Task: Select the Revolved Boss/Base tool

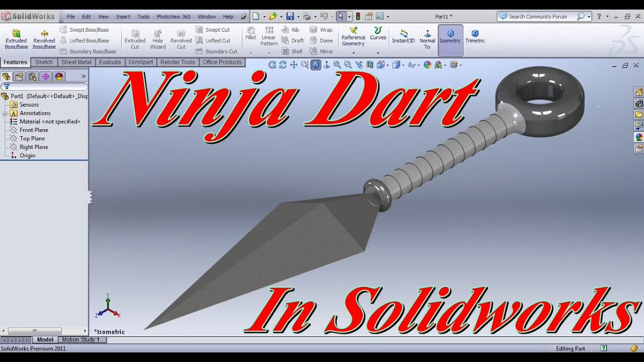Action: (x=44, y=40)
